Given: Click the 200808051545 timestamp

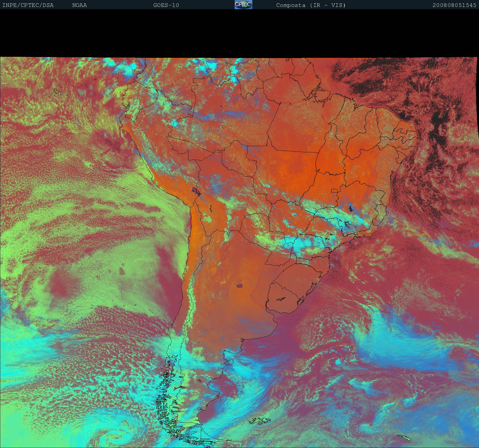Looking at the screenshot, I should pyautogui.click(x=454, y=5).
